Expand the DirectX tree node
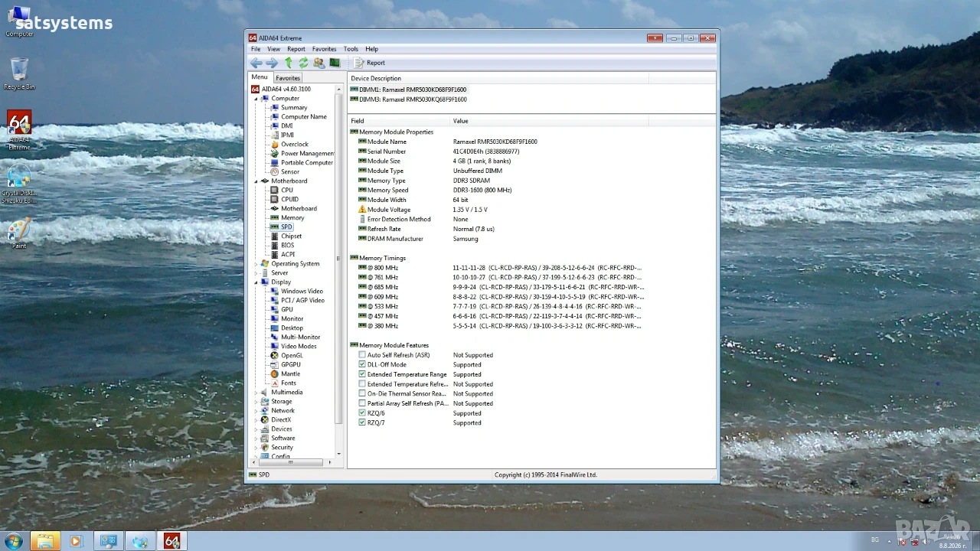 pos(256,420)
